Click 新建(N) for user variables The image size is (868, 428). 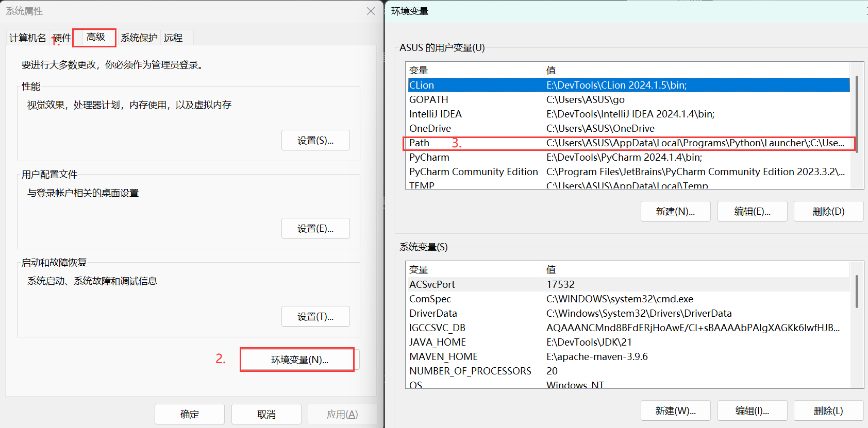pyautogui.click(x=675, y=211)
